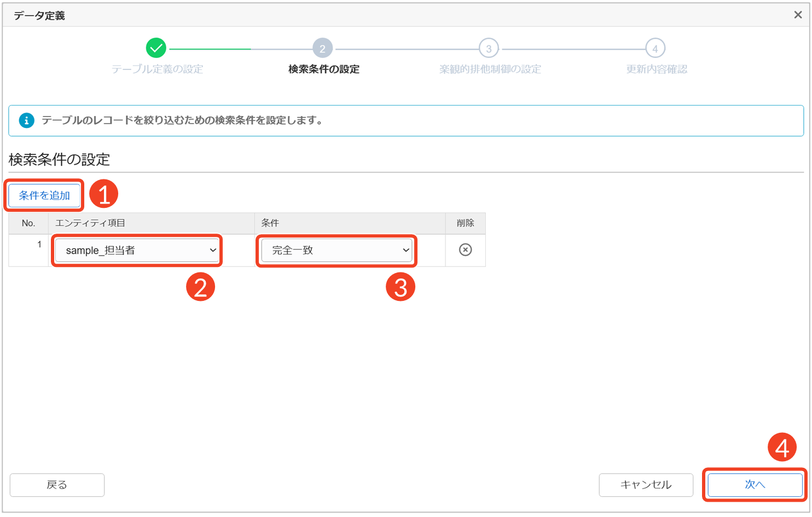Select the step 4 circle in the progress bar
Viewport: 812px width, 517px height.
coord(655,48)
